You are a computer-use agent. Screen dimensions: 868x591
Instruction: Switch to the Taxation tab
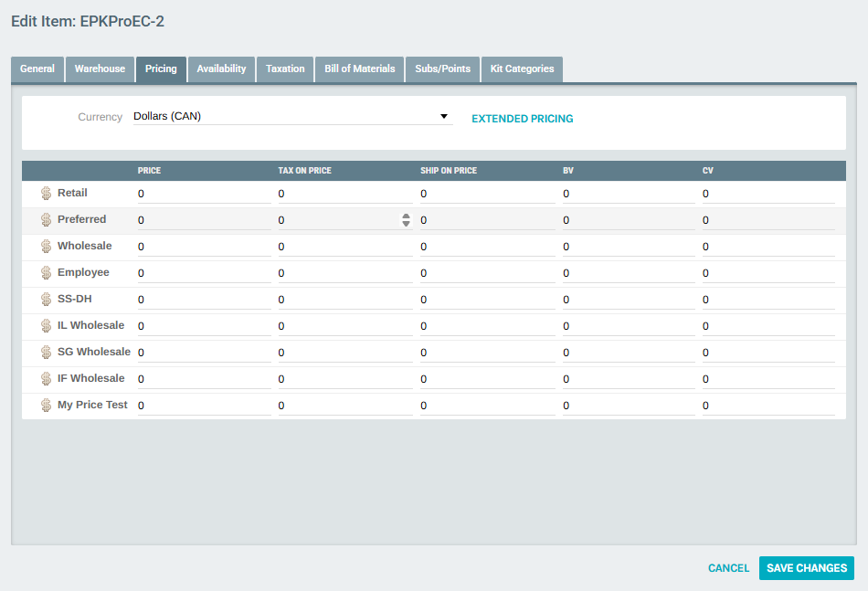pos(284,69)
